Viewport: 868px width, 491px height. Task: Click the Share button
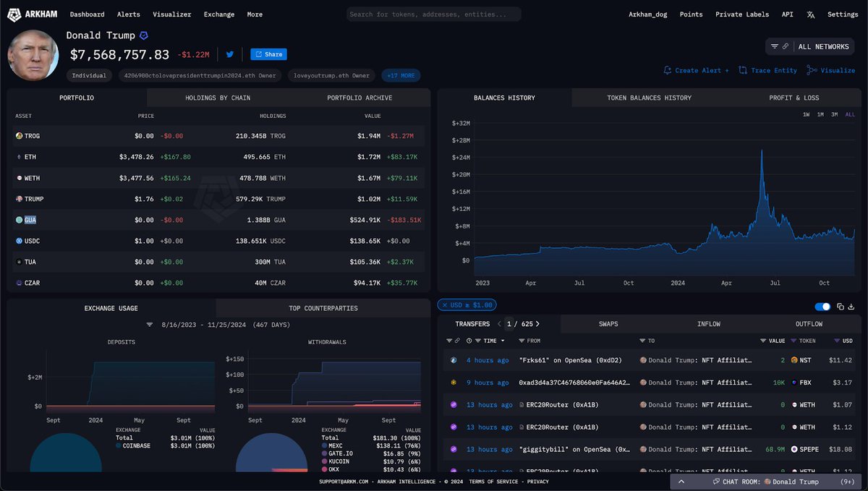[x=268, y=54]
